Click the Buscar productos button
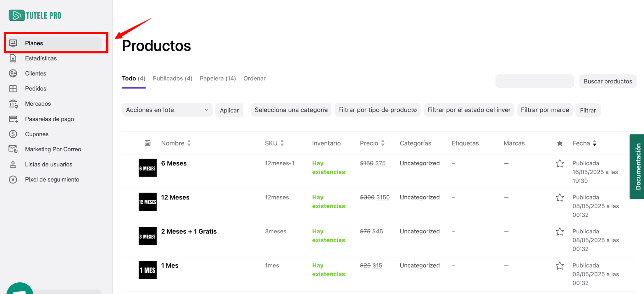Viewport: 644px width, 294px height. coord(608,81)
